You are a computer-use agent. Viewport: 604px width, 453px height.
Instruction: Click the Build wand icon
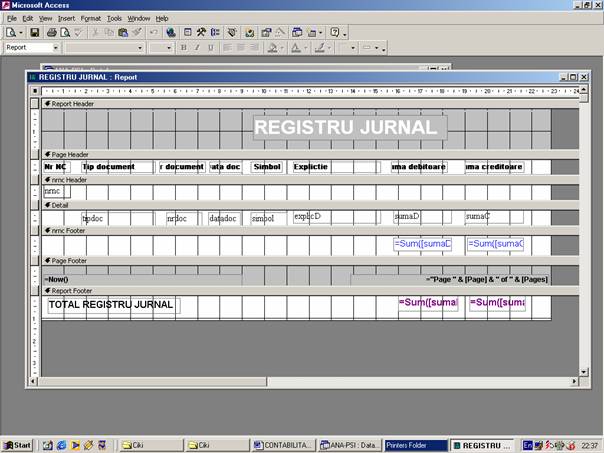pyautogui.click(x=280, y=33)
